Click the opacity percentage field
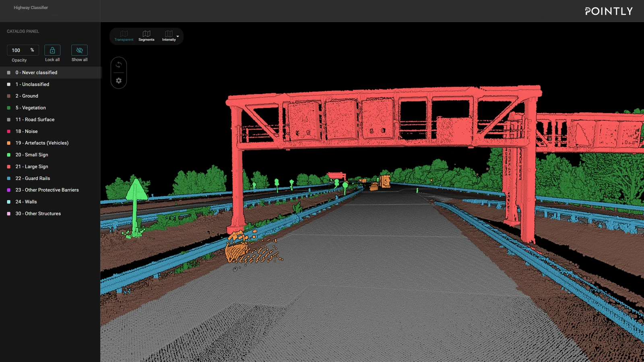The width and height of the screenshot is (644, 362). pos(23,50)
